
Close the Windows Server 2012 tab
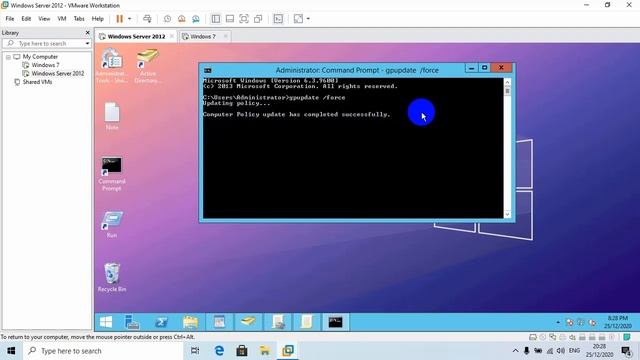tap(172, 36)
